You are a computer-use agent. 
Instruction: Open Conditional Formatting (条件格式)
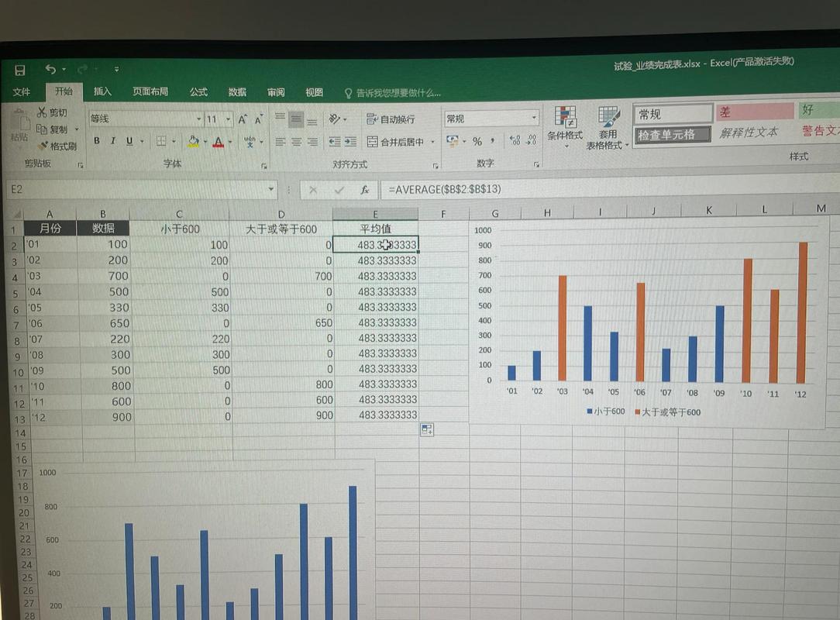[565, 126]
